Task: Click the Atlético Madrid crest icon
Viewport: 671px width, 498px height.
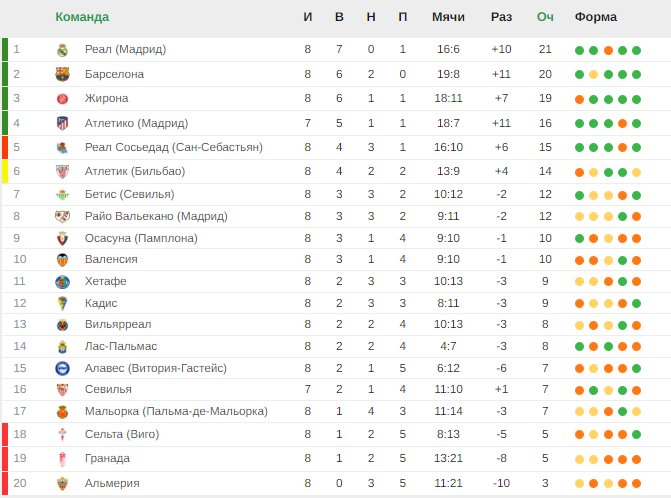Action: (x=62, y=123)
